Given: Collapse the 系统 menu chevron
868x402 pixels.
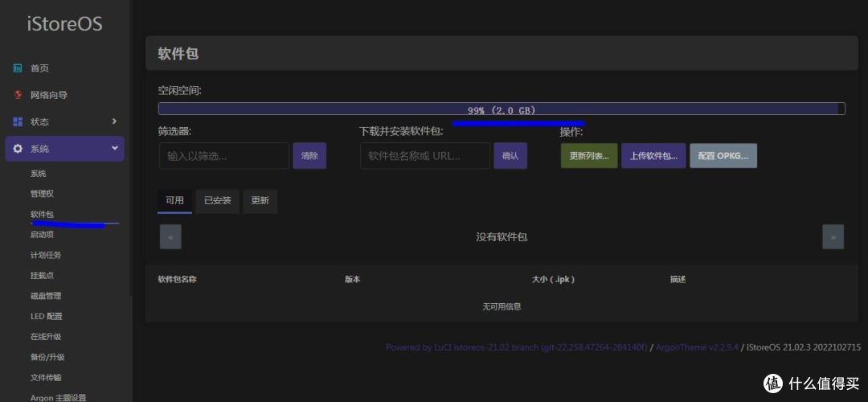Looking at the screenshot, I should pos(115,149).
